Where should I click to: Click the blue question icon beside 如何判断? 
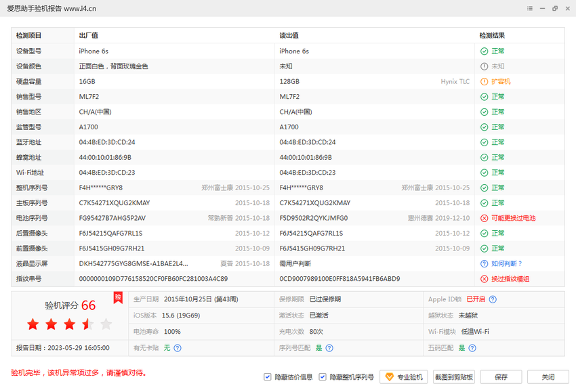[x=484, y=264]
